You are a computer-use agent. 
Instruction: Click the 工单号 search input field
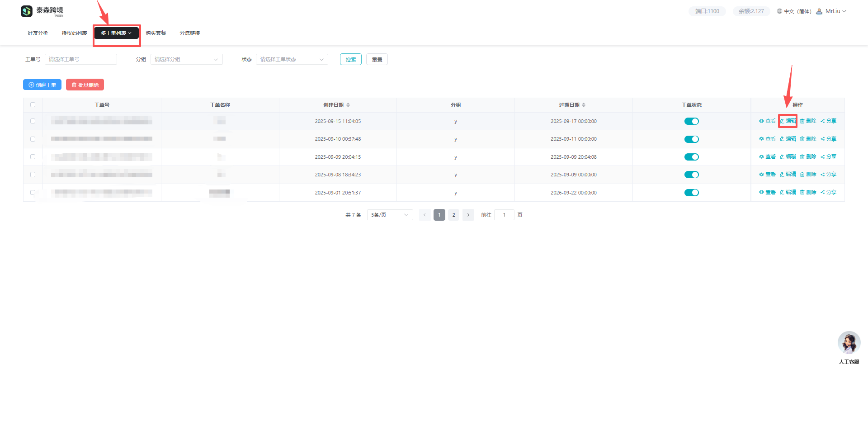(x=80, y=59)
